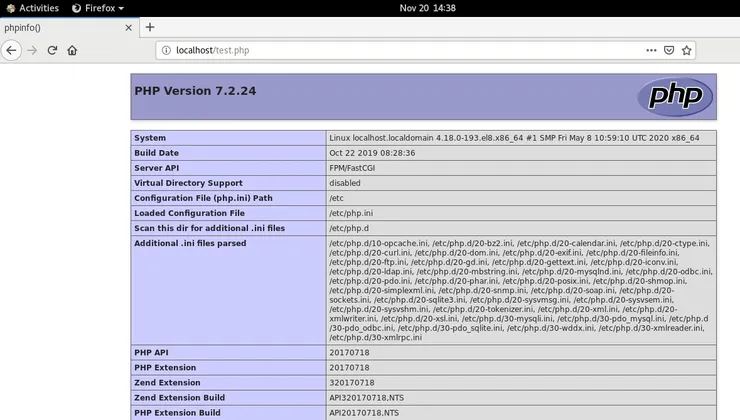740x420 pixels.
Task: Open the Firefox application menu
Action: tap(98, 8)
